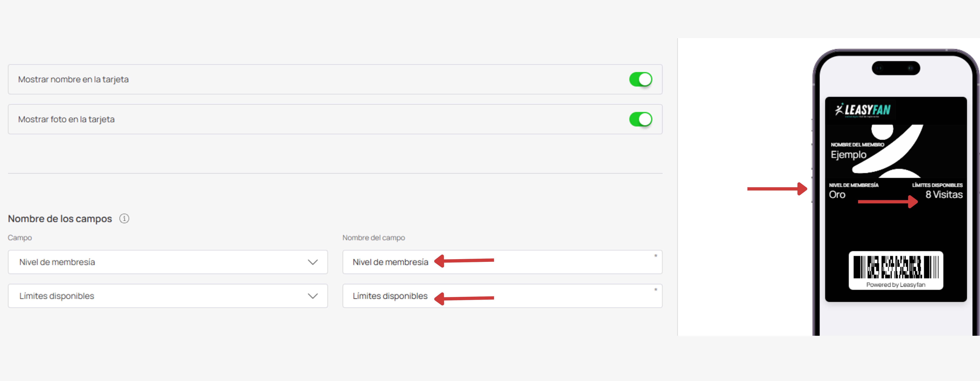Click the Powered by Leasyfan text
The width and height of the screenshot is (980, 381).
point(896,285)
